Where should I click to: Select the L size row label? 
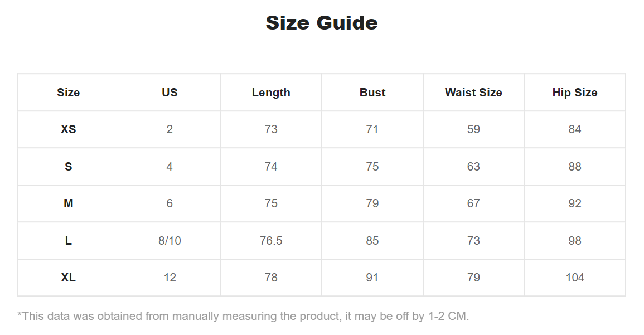68,241
